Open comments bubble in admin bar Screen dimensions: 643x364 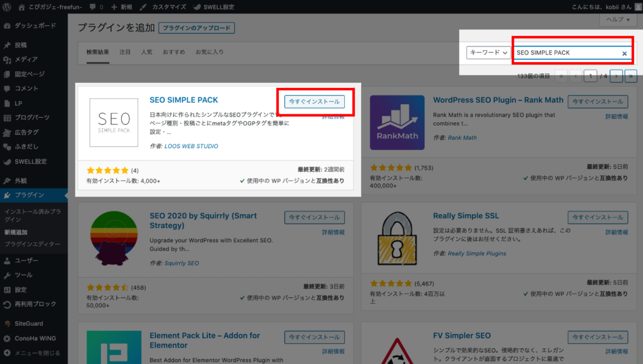(93, 7)
